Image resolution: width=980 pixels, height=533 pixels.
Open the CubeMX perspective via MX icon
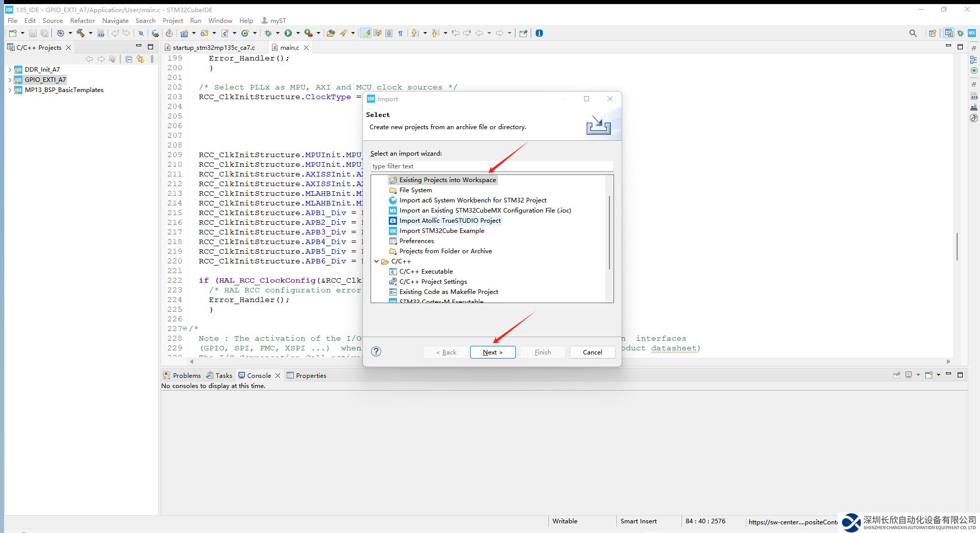tap(971, 33)
